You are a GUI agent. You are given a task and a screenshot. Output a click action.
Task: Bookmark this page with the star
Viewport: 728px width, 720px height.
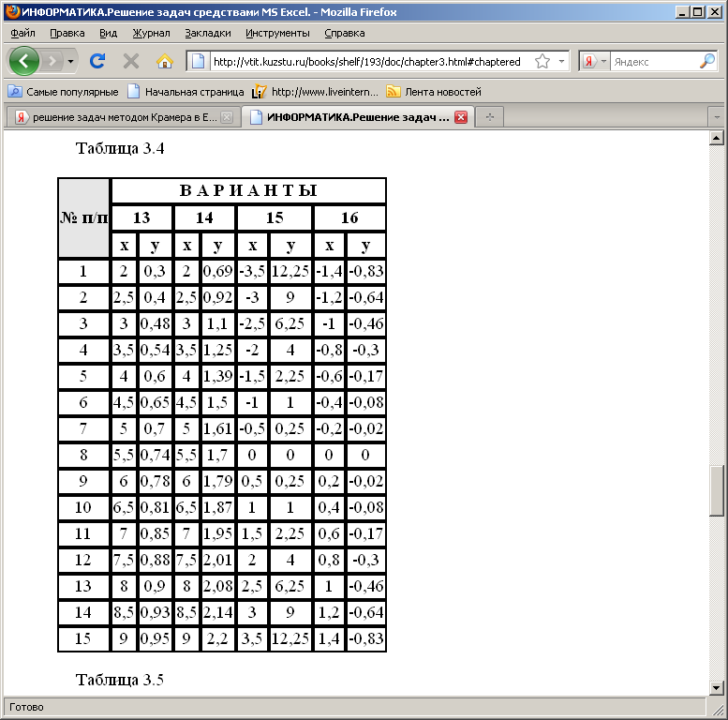click(x=542, y=61)
